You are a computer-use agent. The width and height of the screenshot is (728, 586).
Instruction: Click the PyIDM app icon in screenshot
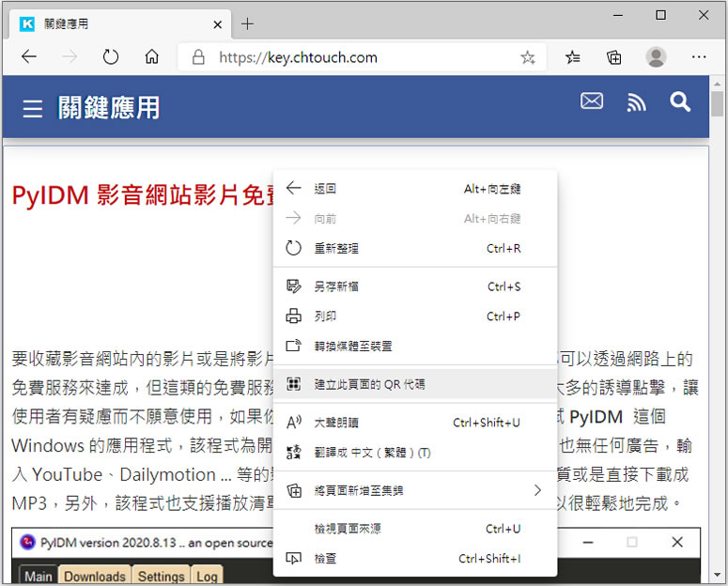point(28,542)
